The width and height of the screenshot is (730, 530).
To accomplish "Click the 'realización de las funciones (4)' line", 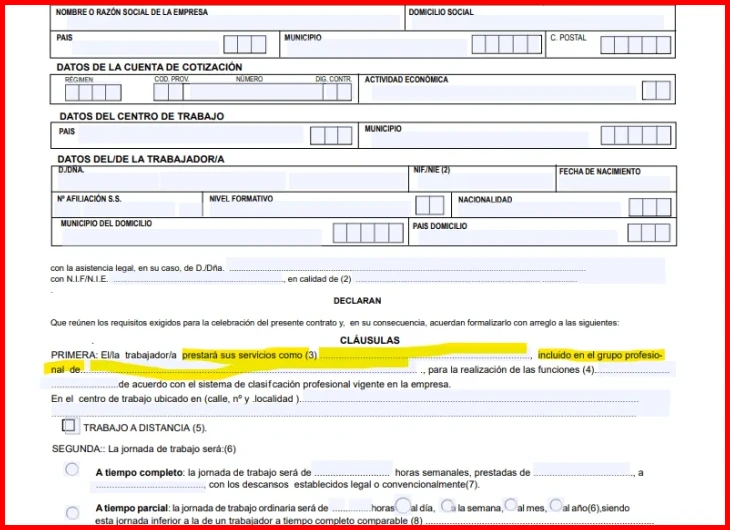I will (633, 370).
